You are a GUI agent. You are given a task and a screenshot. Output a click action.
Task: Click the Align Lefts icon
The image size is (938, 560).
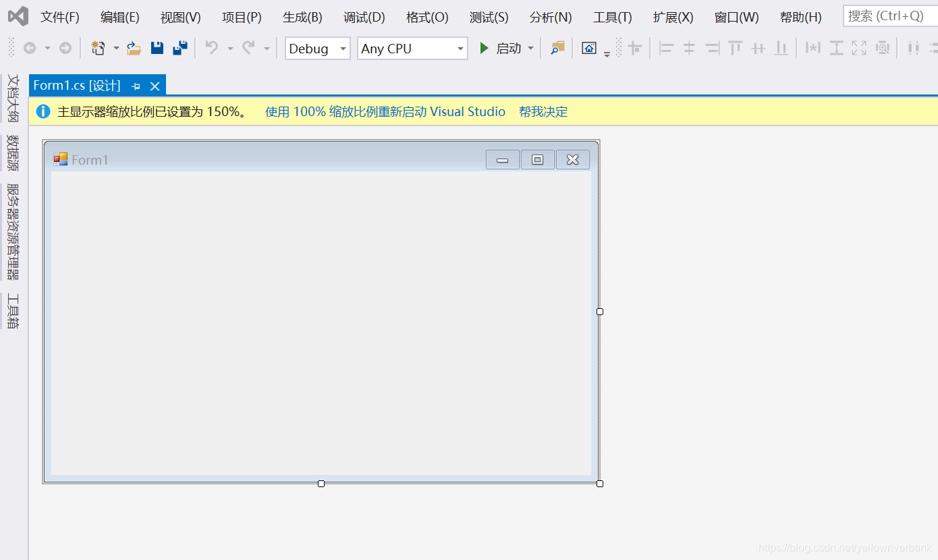(667, 48)
